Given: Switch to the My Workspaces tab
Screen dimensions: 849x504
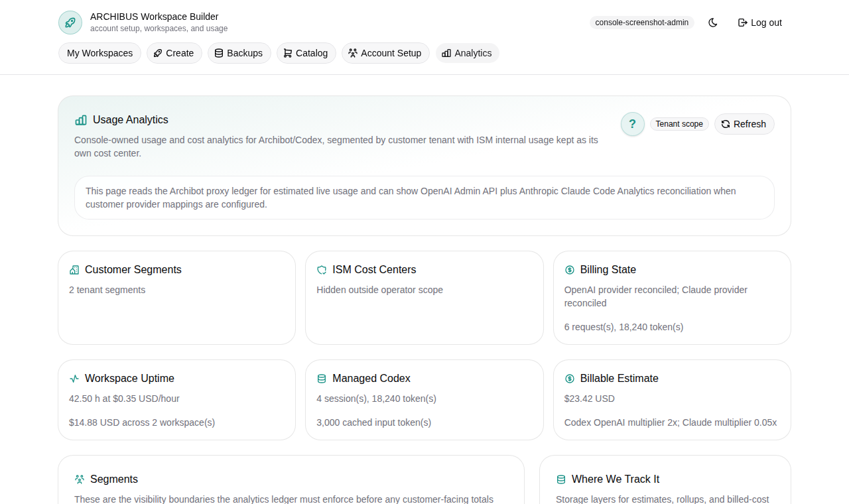Looking at the screenshot, I should coord(99,53).
